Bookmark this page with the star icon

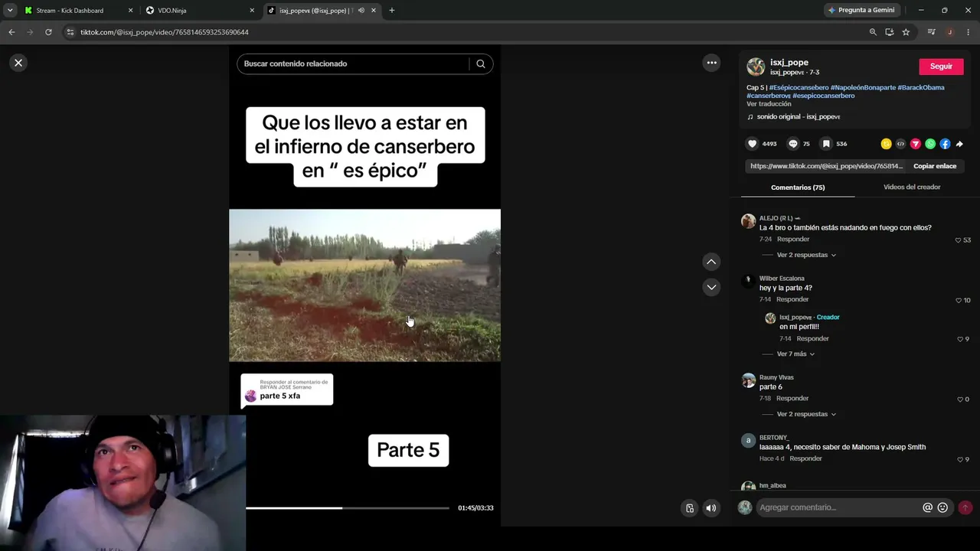906,32
